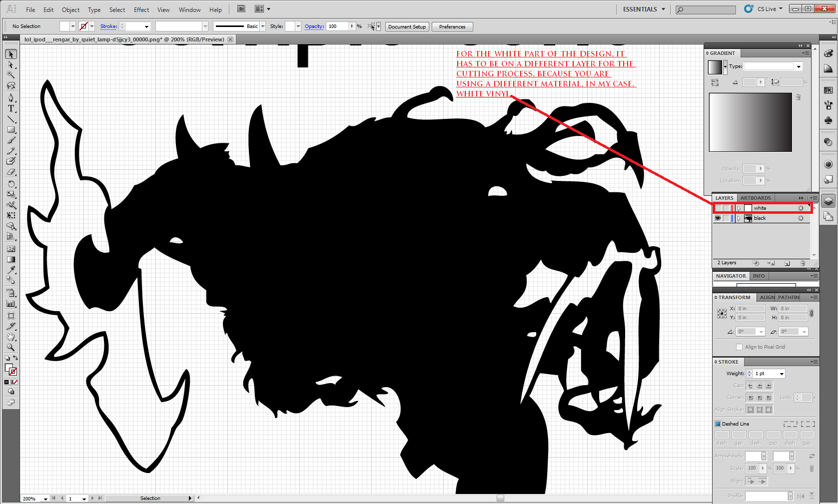The width and height of the screenshot is (838, 504).
Task: Open the stroke Weight dropdown
Action: [x=782, y=374]
